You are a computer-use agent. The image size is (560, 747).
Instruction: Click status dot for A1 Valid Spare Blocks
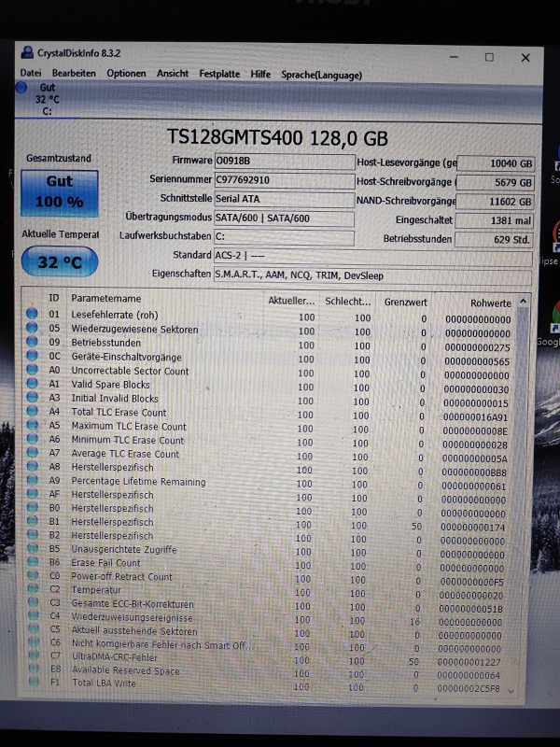point(32,383)
